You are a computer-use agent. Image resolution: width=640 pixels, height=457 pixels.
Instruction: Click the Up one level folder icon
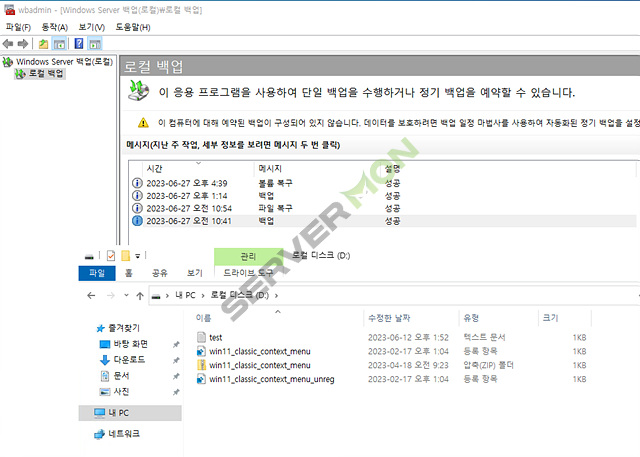(x=43, y=44)
